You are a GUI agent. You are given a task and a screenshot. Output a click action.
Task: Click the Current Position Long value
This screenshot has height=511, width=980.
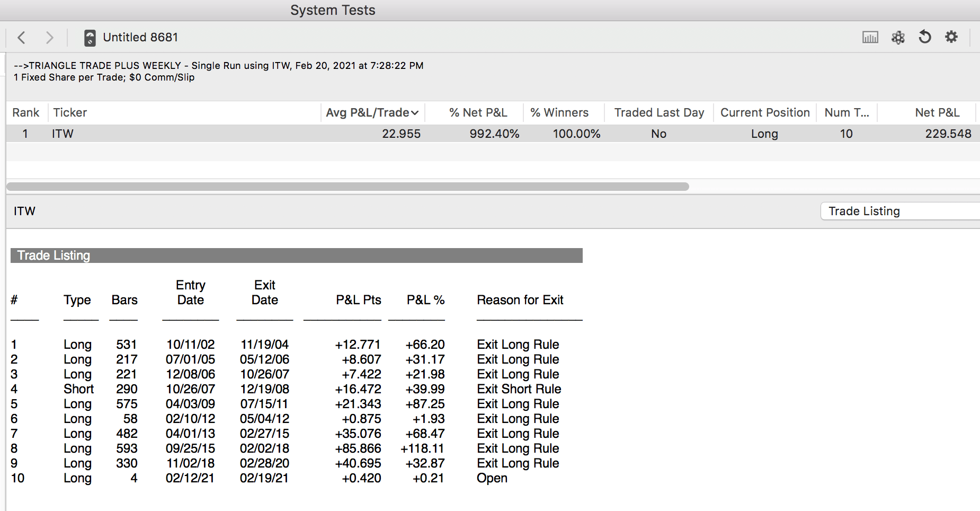[764, 134]
